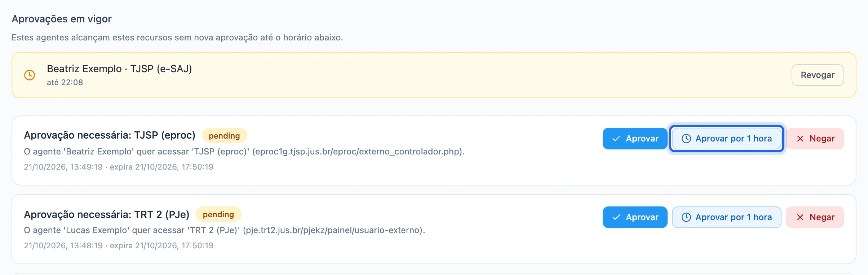Deny the TJSP (eproc) access request
Viewport: 868px width, 275px height.
pos(815,139)
